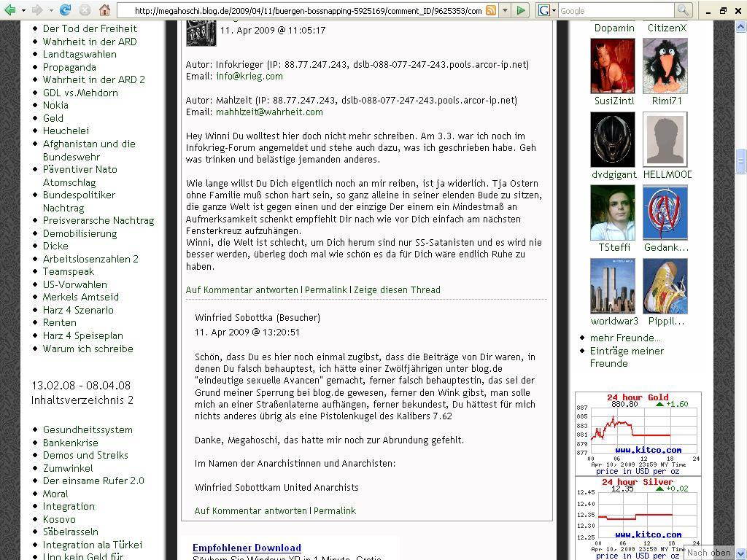The height and width of the screenshot is (560, 747).
Task: Open the home page icon
Action: 104,10
